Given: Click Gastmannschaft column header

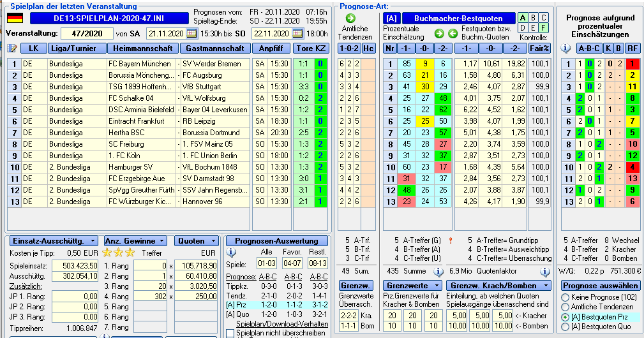Looking at the screenshot, I should [x=215, y=48].
